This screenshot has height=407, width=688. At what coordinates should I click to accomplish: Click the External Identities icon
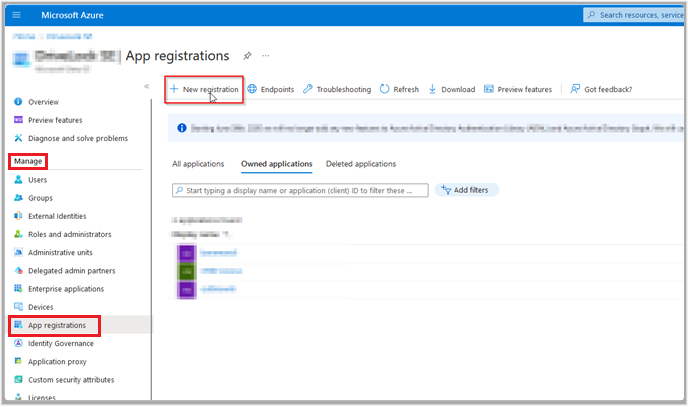18,216
